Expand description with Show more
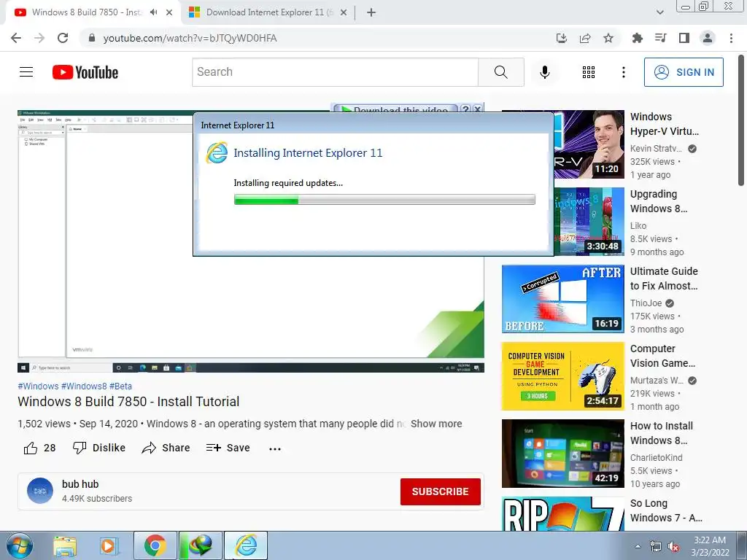 click(x=436, y=424)
